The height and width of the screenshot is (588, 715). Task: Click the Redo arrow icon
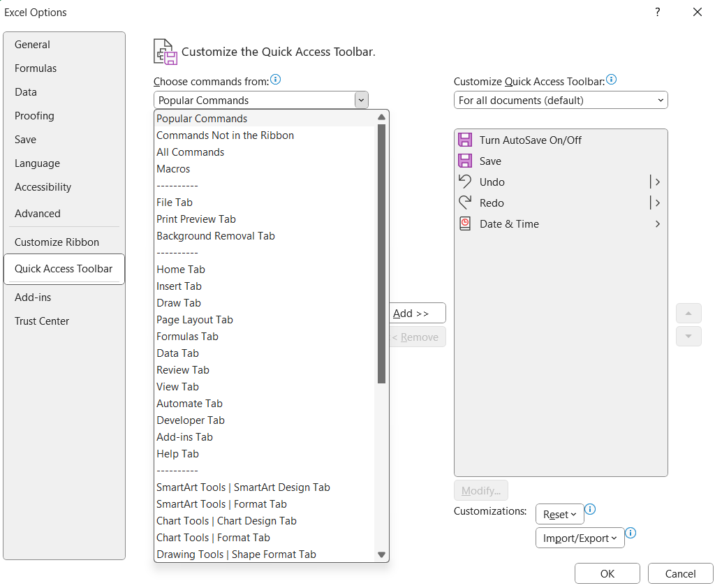point(464,203)
